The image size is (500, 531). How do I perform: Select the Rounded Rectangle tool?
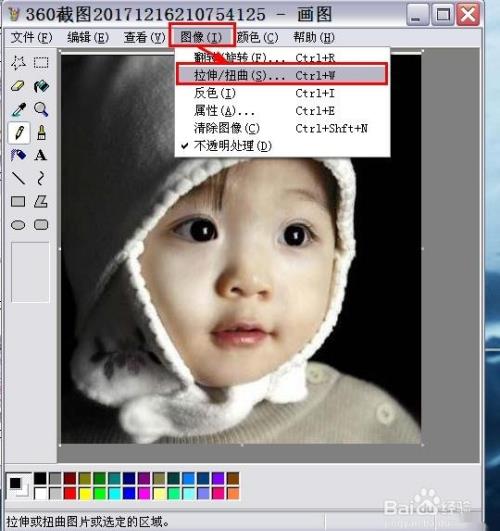pos(41,225)
